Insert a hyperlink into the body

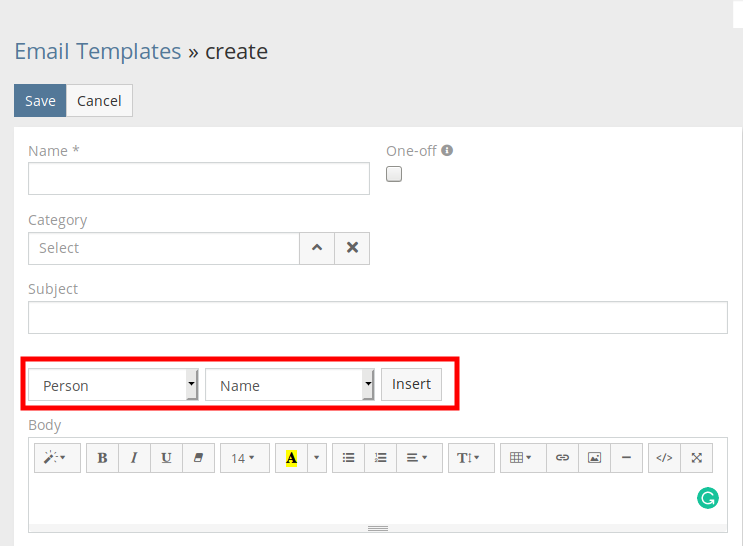click(x=562, y=458)
